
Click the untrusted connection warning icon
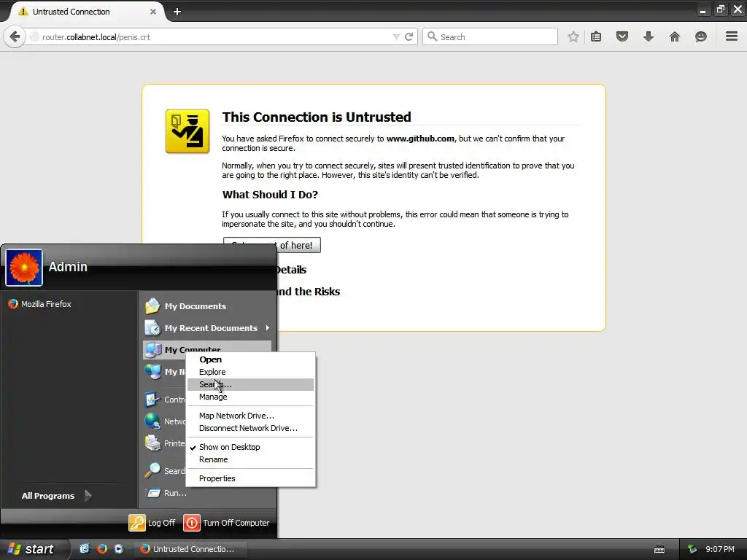(x=187, y=131)
